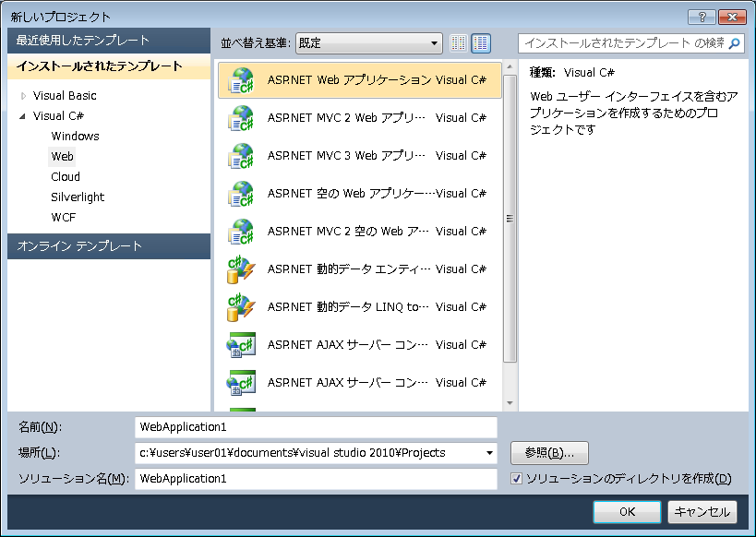
Task: Close the 新しいプロジェクト dialog
Action: click(x=732, y=18)
